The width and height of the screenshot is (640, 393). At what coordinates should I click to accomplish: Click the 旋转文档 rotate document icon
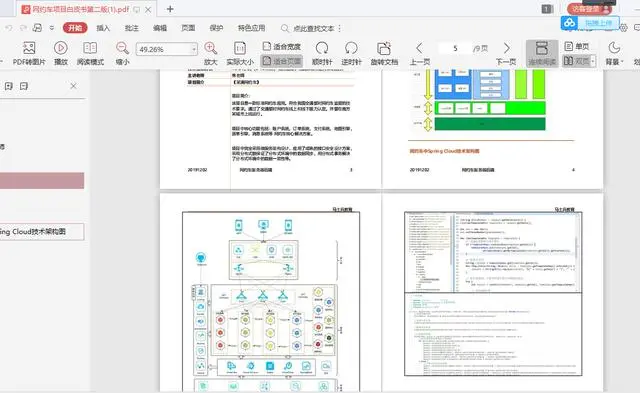pos(384,53)
